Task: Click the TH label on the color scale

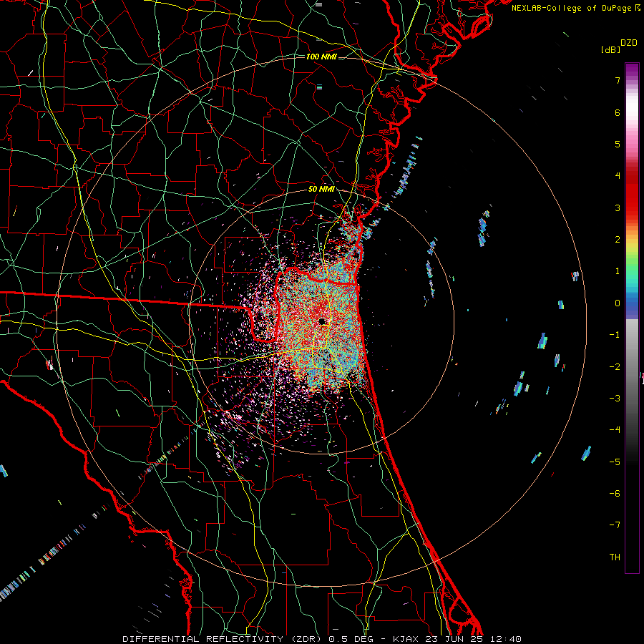Action: click(x=615, y=557)
